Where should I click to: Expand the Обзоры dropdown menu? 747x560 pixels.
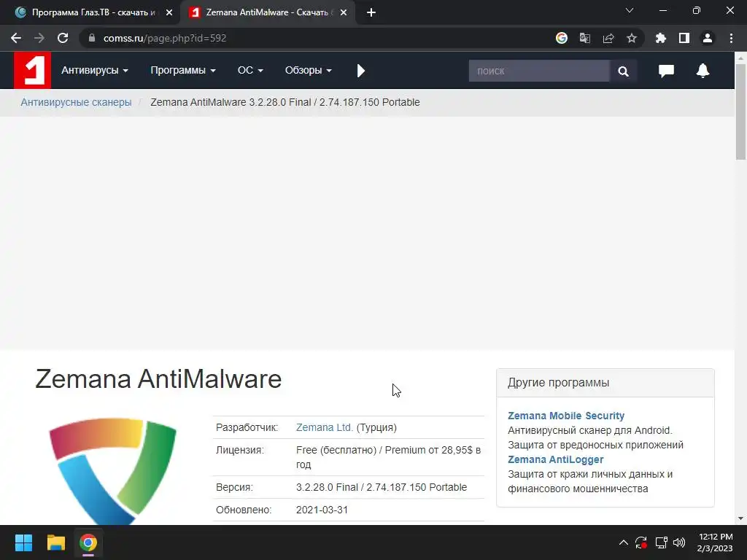[309, 71]
